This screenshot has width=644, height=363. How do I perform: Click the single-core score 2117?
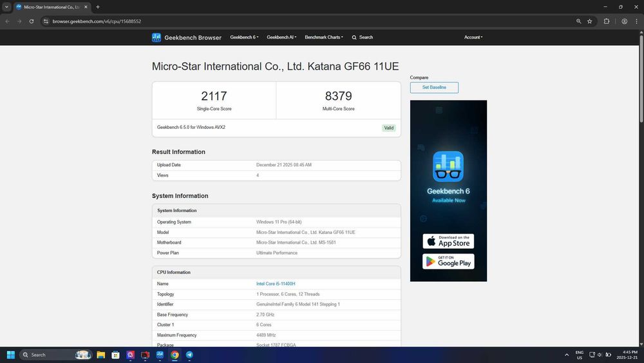[214, 96]
